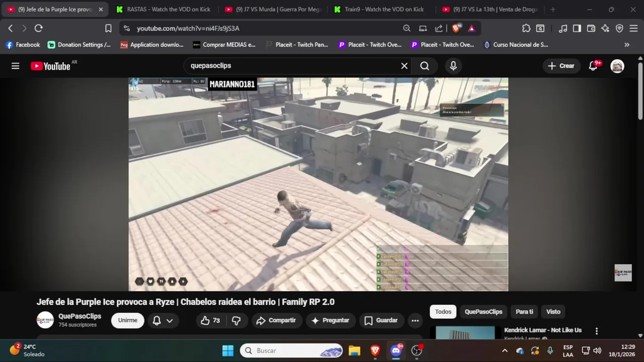Viewport: 644px width, 362px height.
Task: Open Brave Rewards triangle icon
Action: pyautogui.click(x=471, y=29)
